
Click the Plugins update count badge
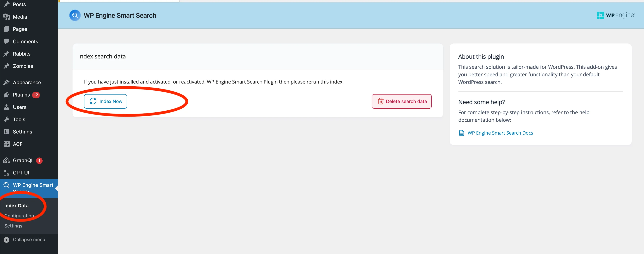[x=36, y=95]
